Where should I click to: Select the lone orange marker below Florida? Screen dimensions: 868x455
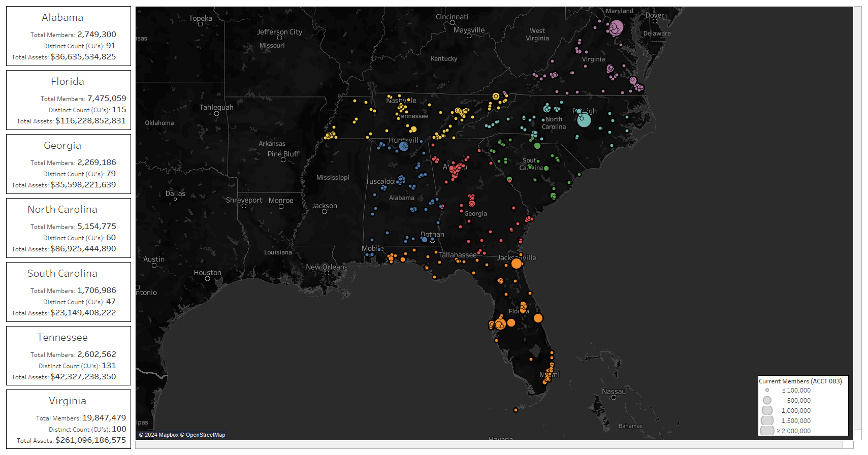[516, 410]
